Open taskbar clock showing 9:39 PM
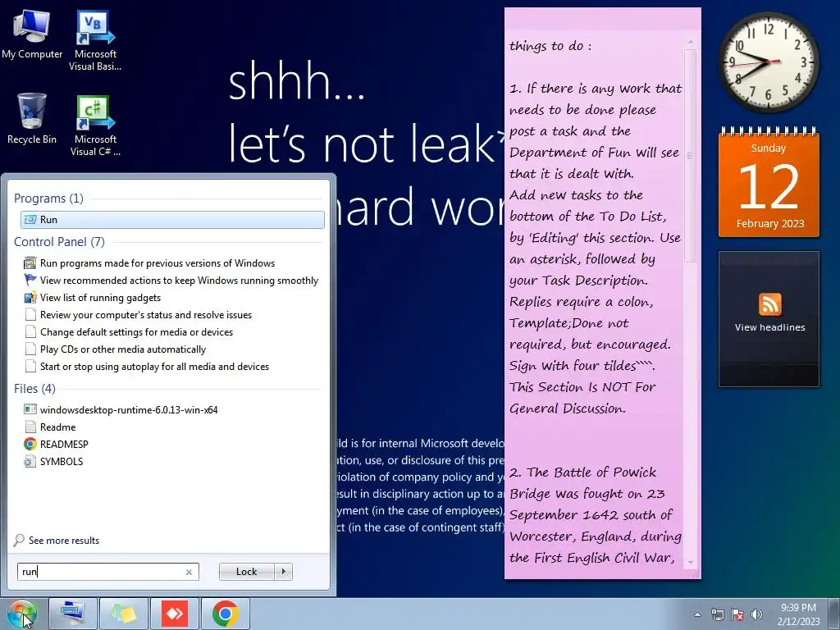Screen dimensions: 840x630 point(798,614)
